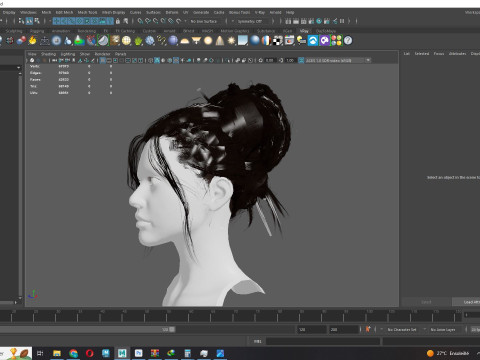Open the V-Ray frame buffer shelf icon
Viewport: 480px width, 360px height.
coord(289,41)
